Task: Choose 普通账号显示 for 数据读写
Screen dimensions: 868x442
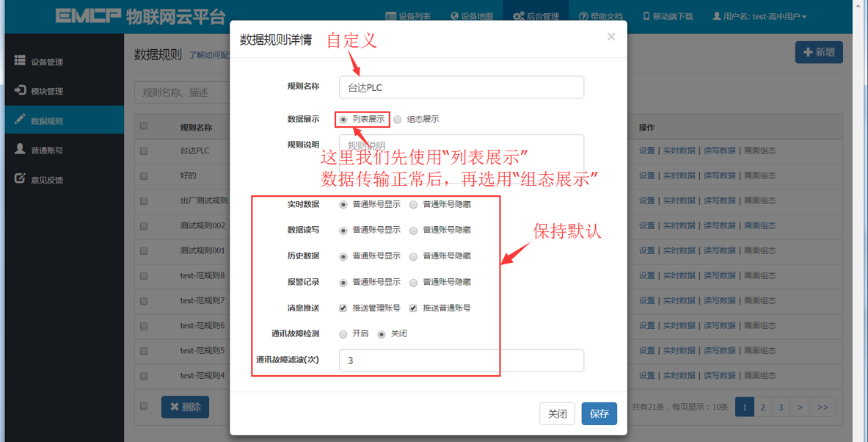Action: [x=343, y=230]
